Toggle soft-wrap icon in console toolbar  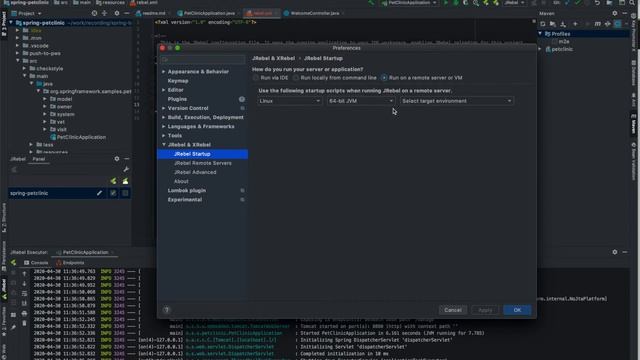click(x=24, y=293)
